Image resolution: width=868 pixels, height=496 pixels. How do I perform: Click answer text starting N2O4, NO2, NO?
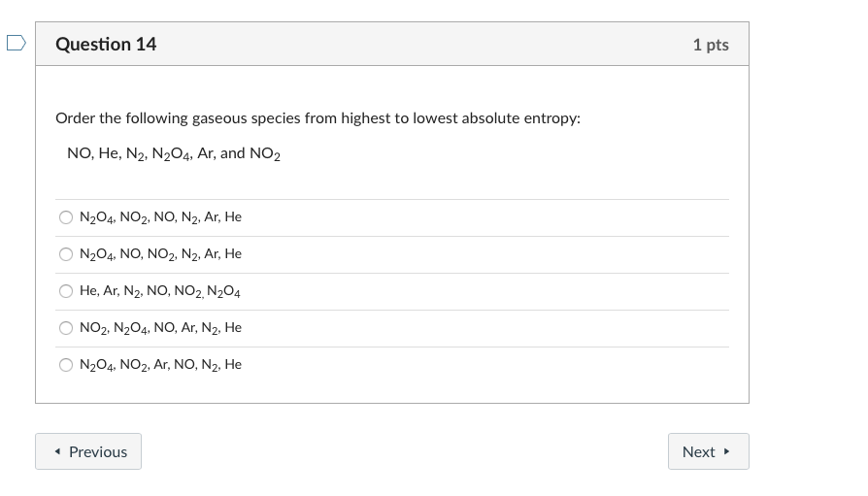160,217
